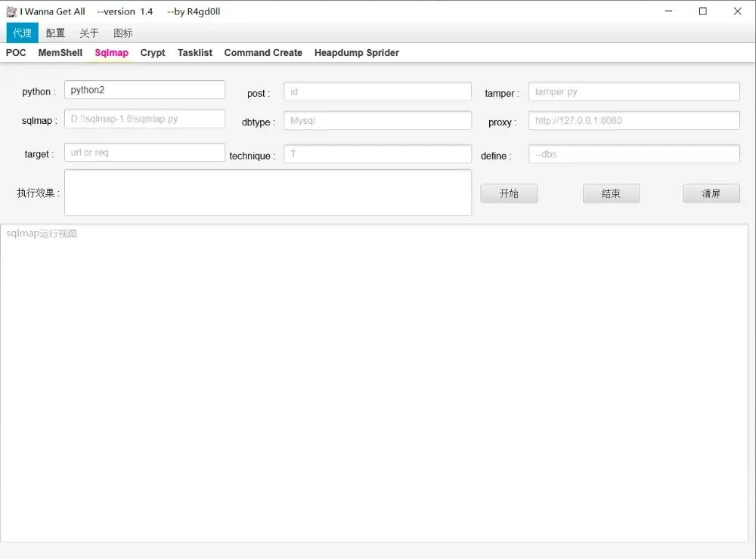The height and width of the screenshot is (559, 756).
Task: Open the 关于 menu
Action: click(x=89, y=33)
